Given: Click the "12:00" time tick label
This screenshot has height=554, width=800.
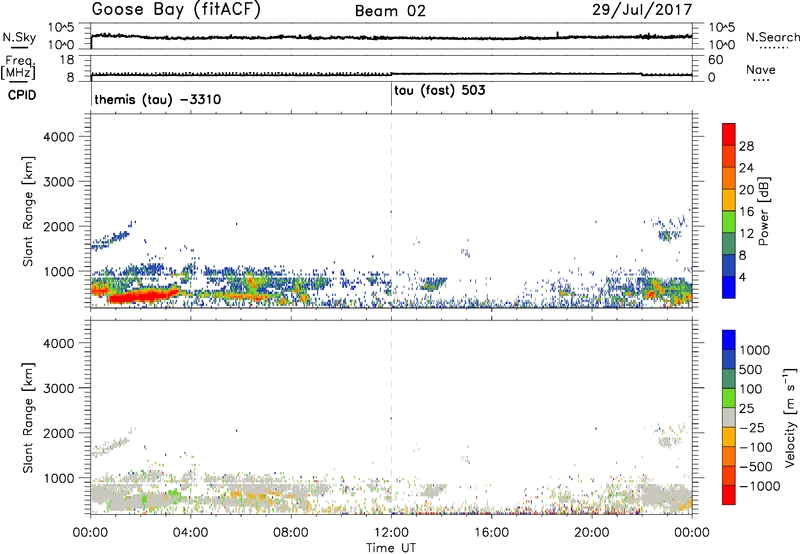Looking at the screenshot, I should point(391,533).
